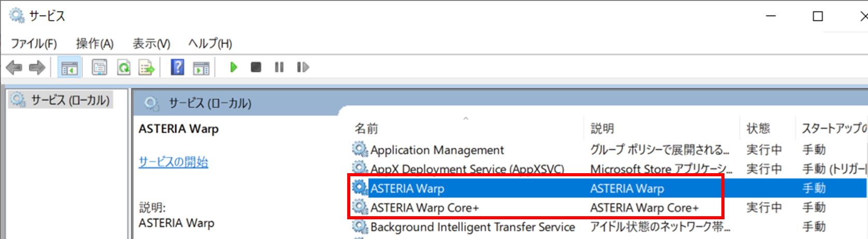Screen dimensions: 868x239
Task: Click the サービスの開始 link
Action: click(x=173, y=162)
